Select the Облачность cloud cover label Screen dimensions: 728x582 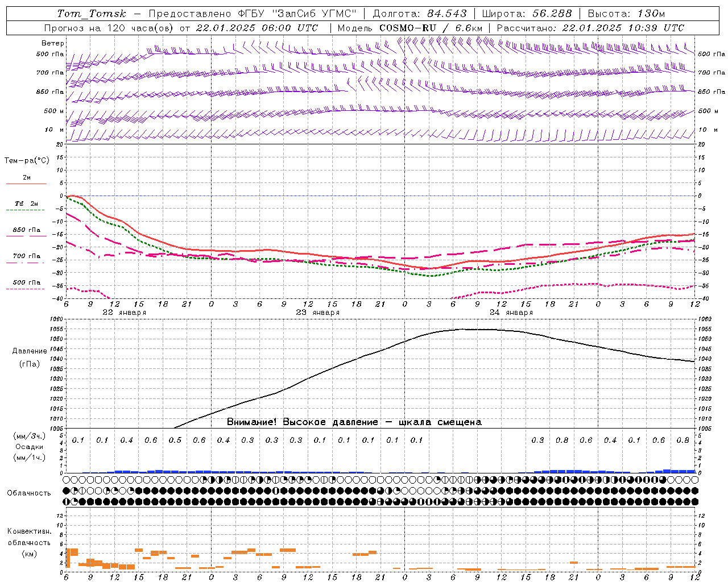tap(29, 493)
